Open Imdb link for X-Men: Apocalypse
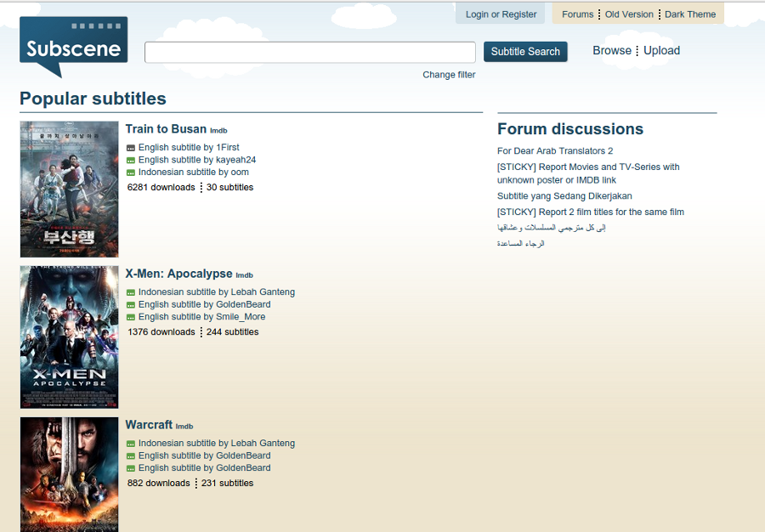 point(245,275)
